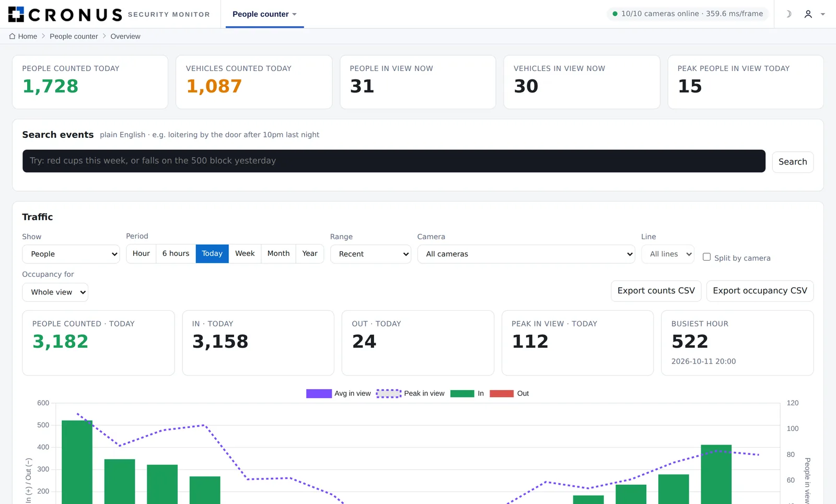Screen dimensions: 836x504
Task: Click the Cronus logo icon
Action: (x=16, y=14)
